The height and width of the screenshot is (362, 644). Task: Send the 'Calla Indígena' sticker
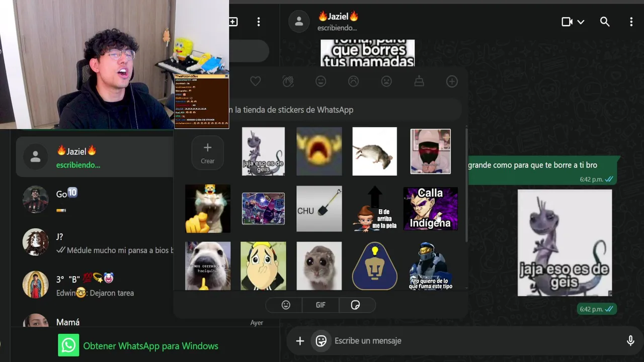tap(431, 209)
